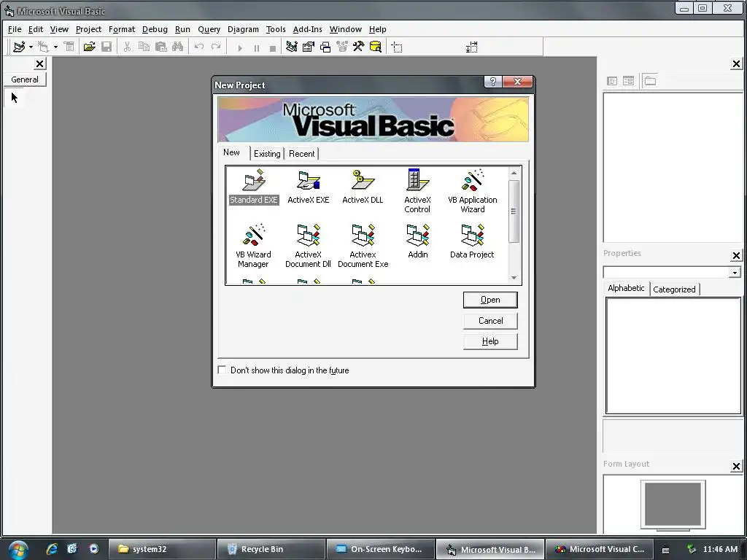Click the Open Project folder icon
This screenshot has width=747, height=560.
tap(89, 47)
